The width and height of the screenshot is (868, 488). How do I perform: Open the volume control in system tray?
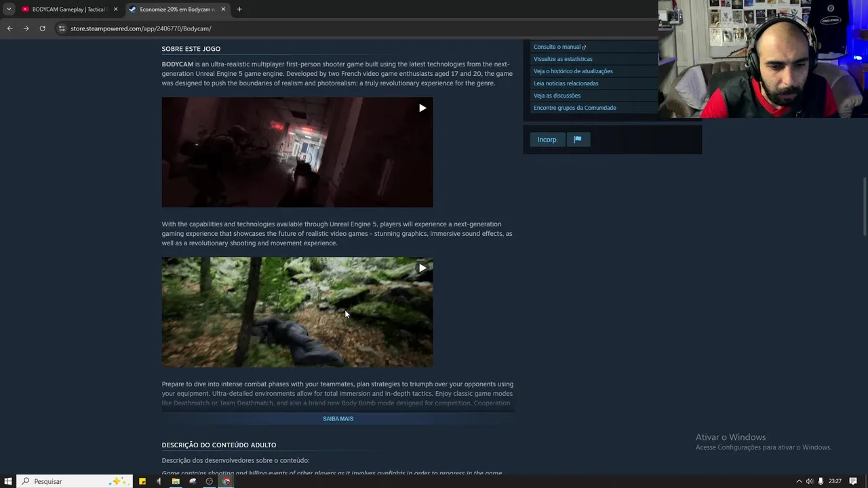810,481
